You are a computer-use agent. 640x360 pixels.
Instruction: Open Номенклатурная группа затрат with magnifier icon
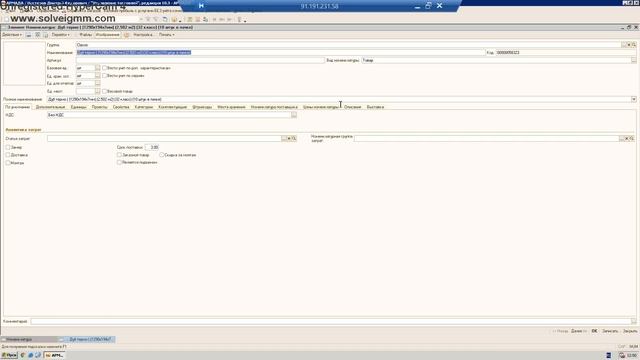(632, 139)
